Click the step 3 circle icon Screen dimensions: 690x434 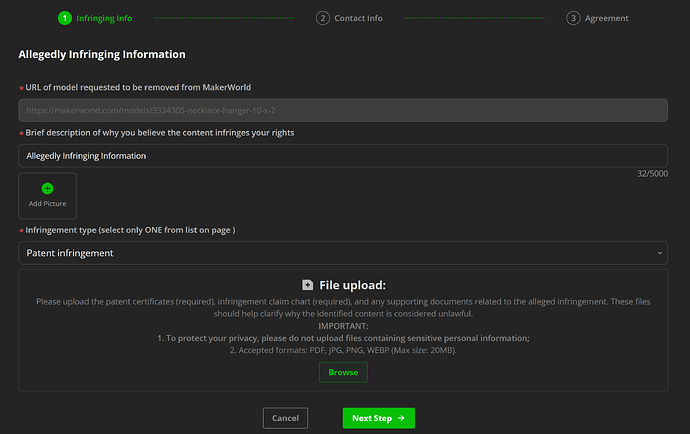pos(573,18)
